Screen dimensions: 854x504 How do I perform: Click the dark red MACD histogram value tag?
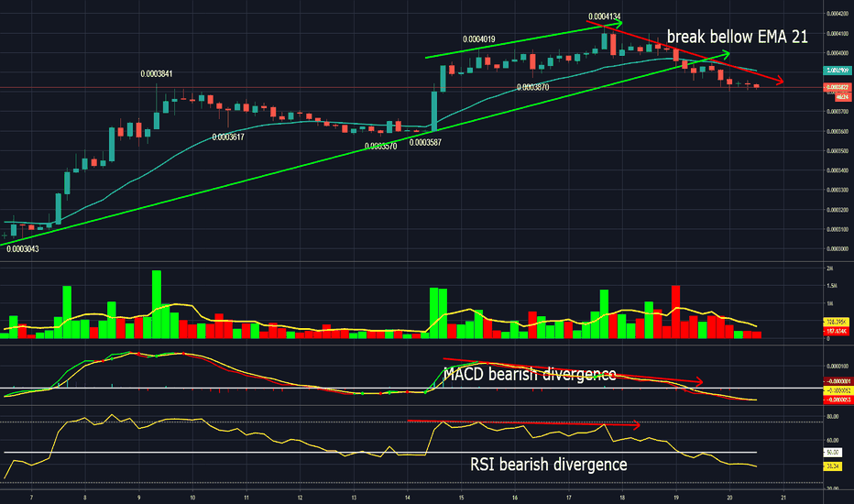(x=838, y=381)
